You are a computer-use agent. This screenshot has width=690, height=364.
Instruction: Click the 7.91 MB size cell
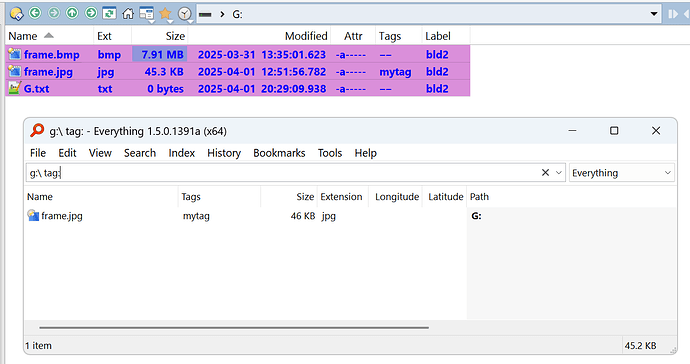pyautogui.click(x=160, y=55)
